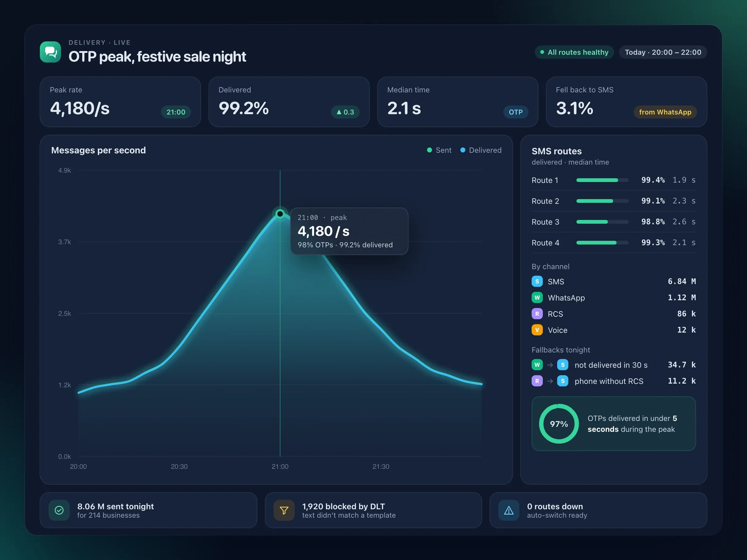747x560 pixels.
Task: Click the Route 4 label
Action: point(545,243)
